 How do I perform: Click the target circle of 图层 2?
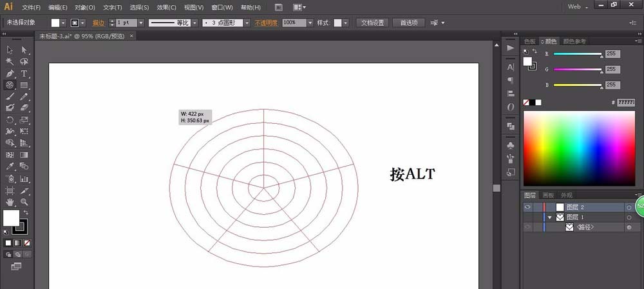coord(629,207)
